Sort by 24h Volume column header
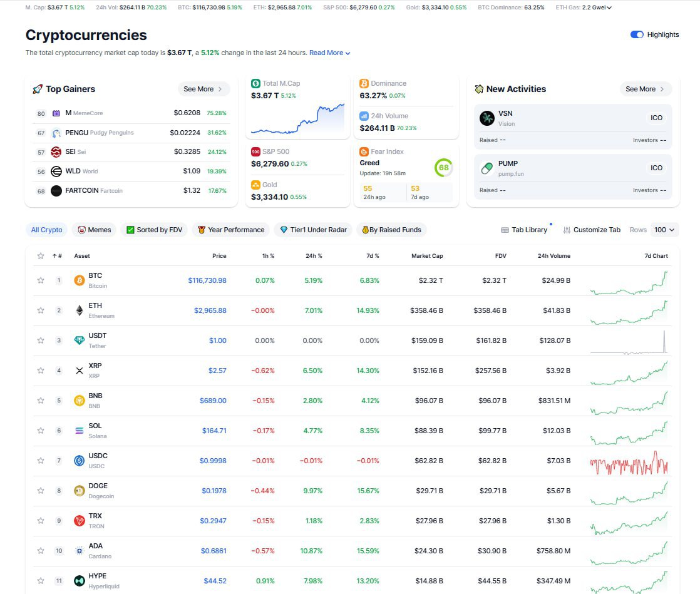700x594 pixels. click(x=553, y=256)
